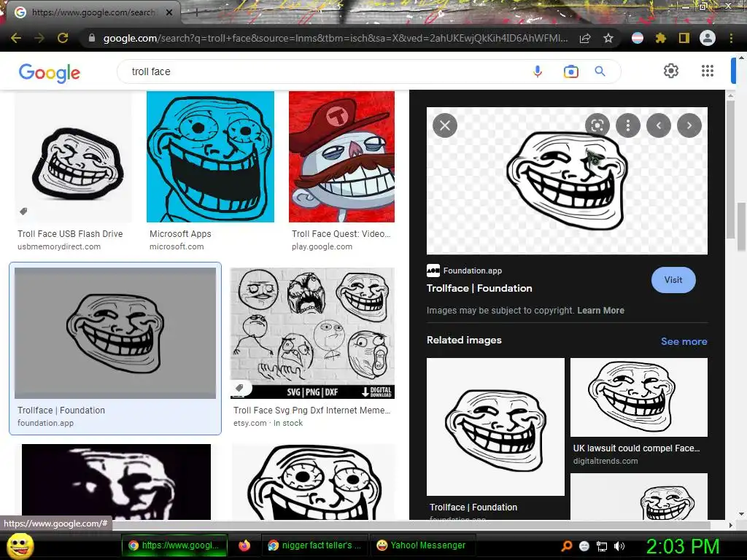This screenshot has width=747, height=560.
Task: Open Google quick settings gear
Action: (x=671, y=71)
